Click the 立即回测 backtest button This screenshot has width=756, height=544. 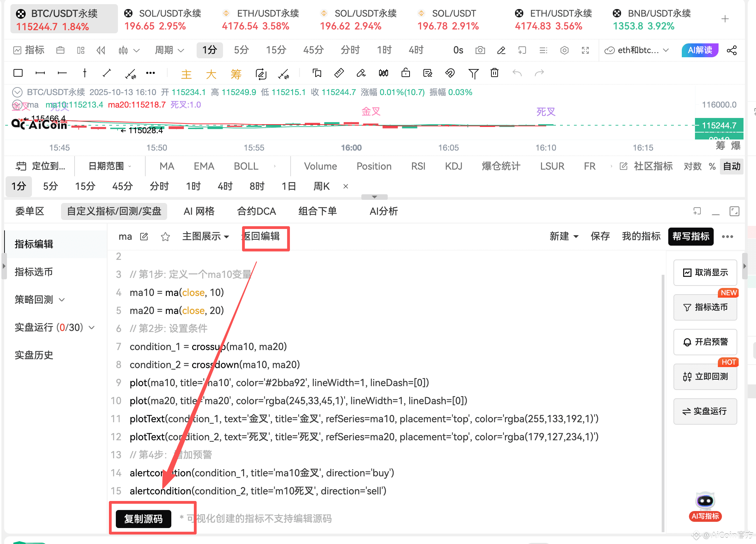(x=705, y=377)
